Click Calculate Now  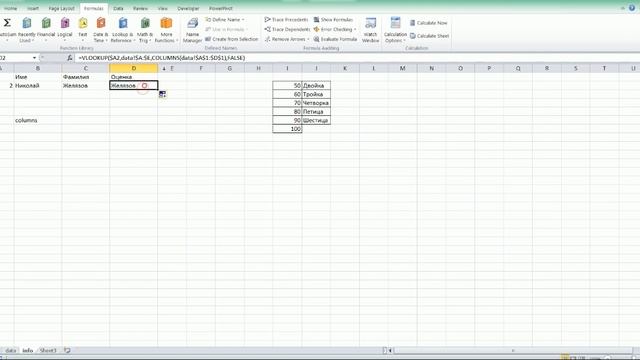coord(429,23)
